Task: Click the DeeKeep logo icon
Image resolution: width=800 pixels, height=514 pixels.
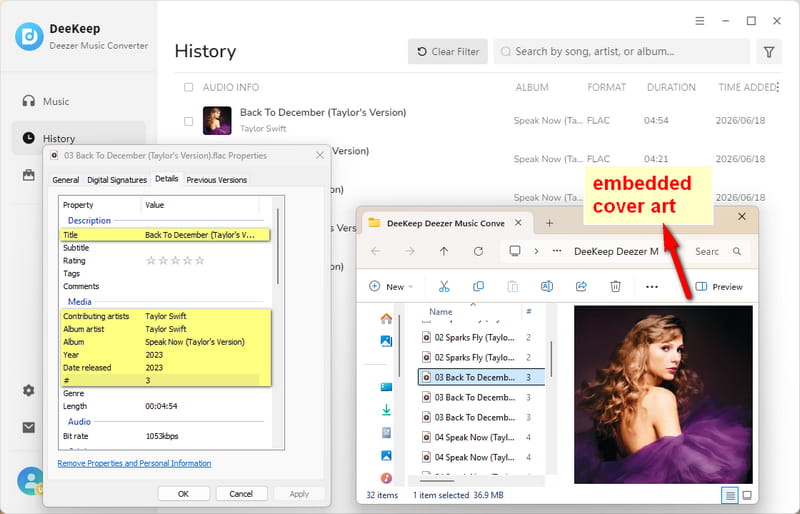Action: point(29,36)
